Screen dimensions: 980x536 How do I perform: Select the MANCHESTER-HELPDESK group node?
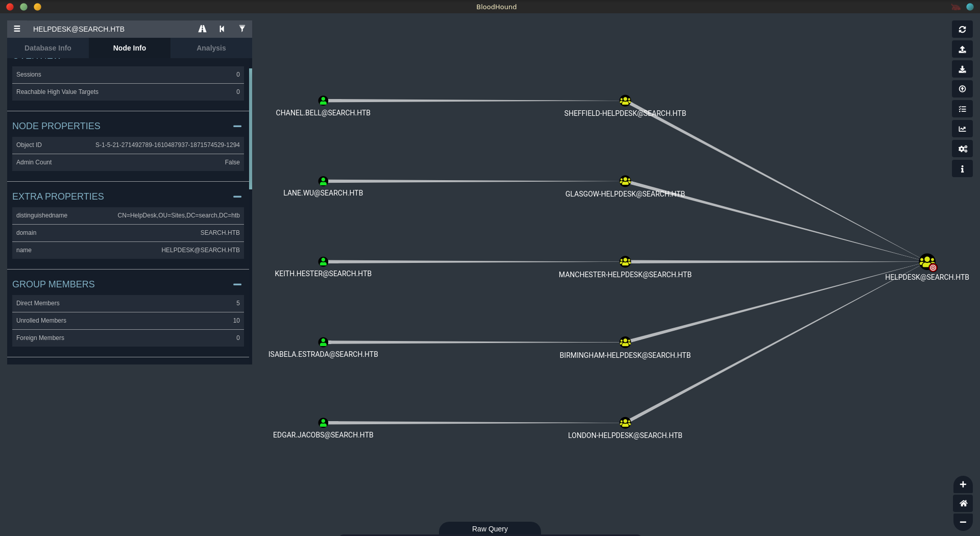625,262
